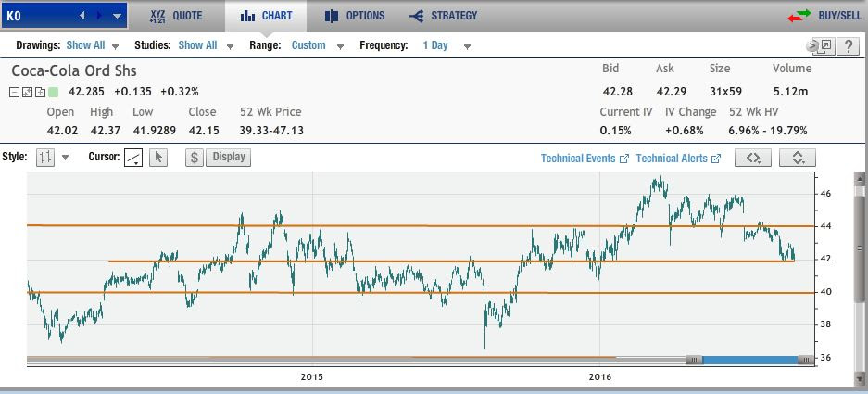Click the horizontal zoom arrows button
Screen dimensions: 868x394
[753, 158]
